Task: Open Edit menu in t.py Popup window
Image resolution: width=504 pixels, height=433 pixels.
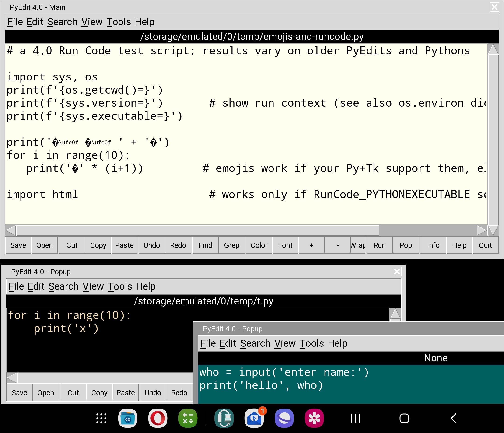Action: point(36,286)
